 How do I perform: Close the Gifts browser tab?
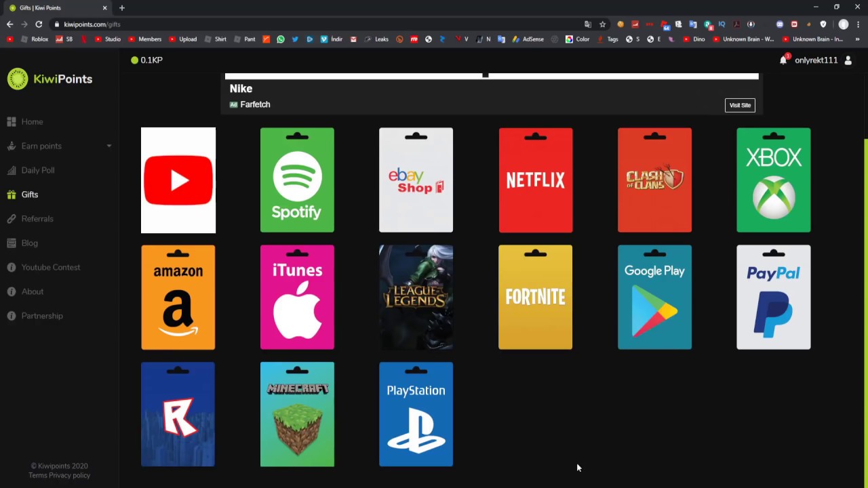[104, 7]
